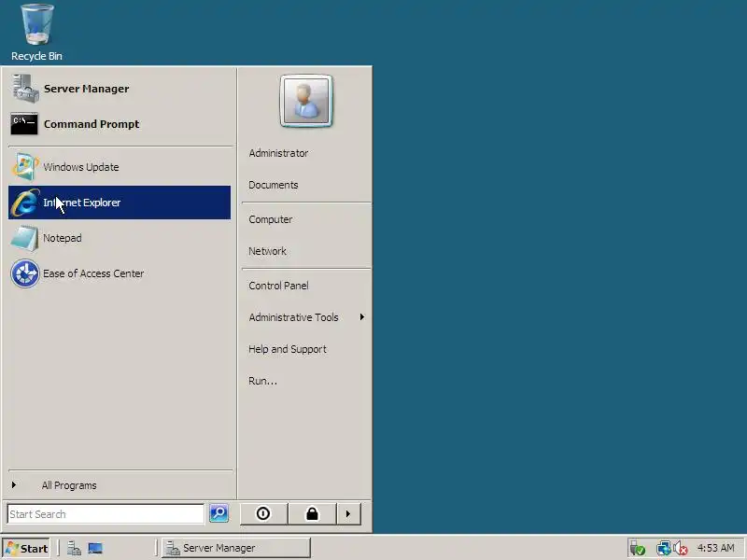Click the Start button on the taskbar
Image resolution: width=747 pixels, height=560 pixels.
(x=27, y=549)
